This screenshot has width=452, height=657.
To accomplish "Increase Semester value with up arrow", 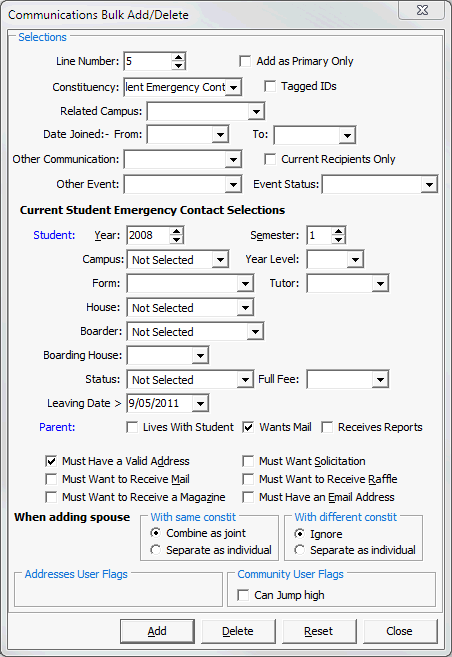I will (x=338, y=231).
